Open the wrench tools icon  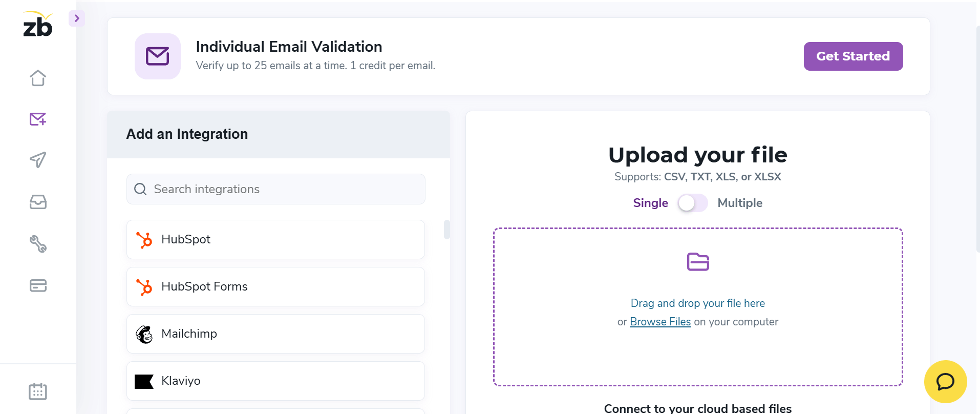[38, 244]
